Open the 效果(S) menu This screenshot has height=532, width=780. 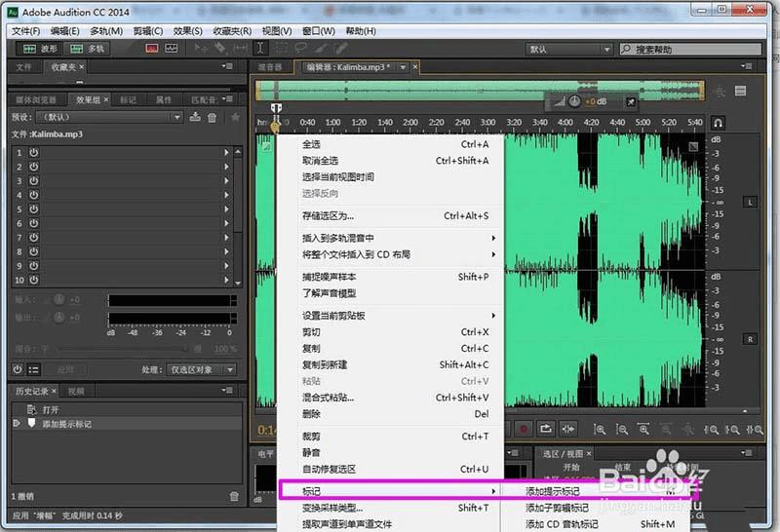(189, 31)
